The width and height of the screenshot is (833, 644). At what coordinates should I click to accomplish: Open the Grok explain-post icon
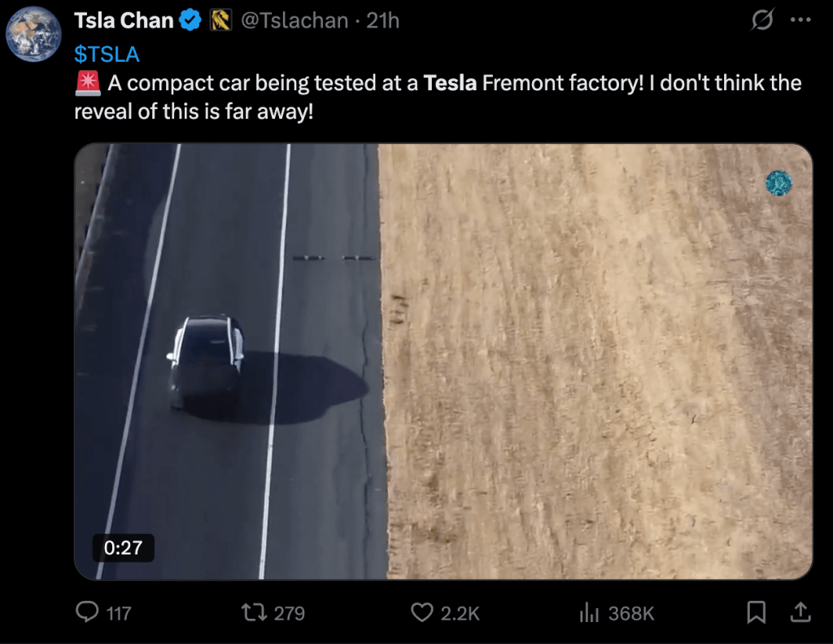point(762,20)
